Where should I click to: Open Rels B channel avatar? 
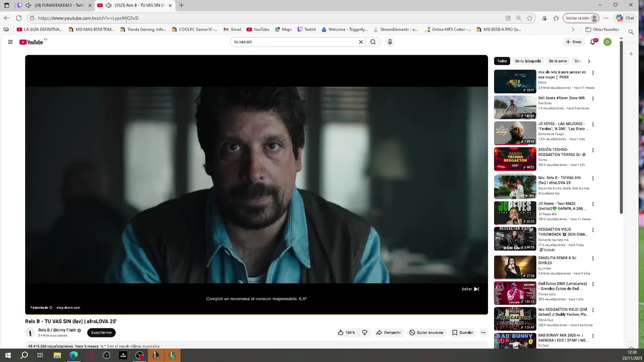coord(30,332)
